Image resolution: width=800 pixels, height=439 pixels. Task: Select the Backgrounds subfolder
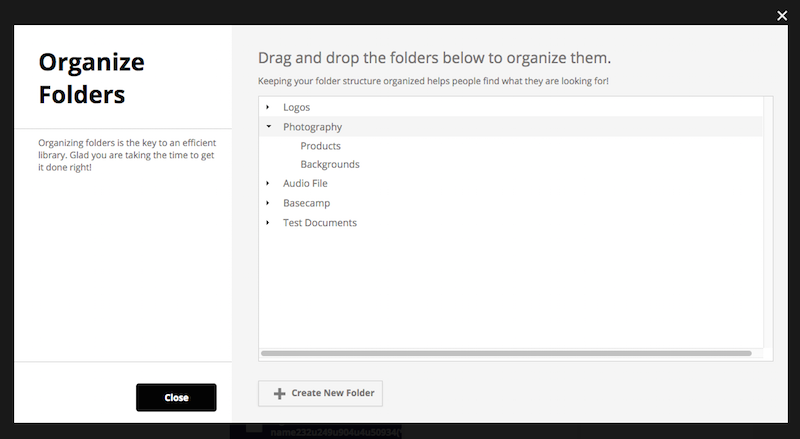click(x=330, y=164)
